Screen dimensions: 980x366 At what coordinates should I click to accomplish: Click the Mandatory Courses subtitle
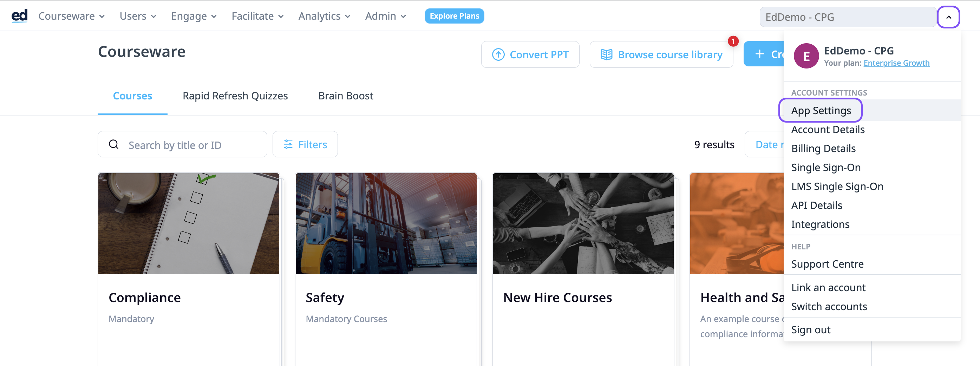tap(346, 319)
